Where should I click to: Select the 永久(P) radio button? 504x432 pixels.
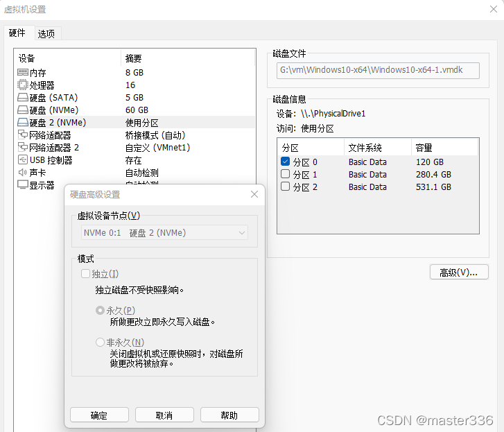pyautogui.click(x=100, y=311)
